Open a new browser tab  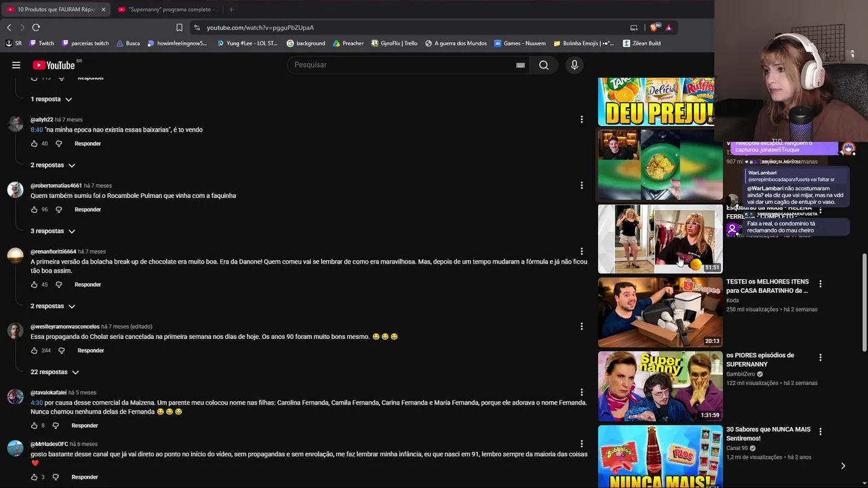coord(231,9)
